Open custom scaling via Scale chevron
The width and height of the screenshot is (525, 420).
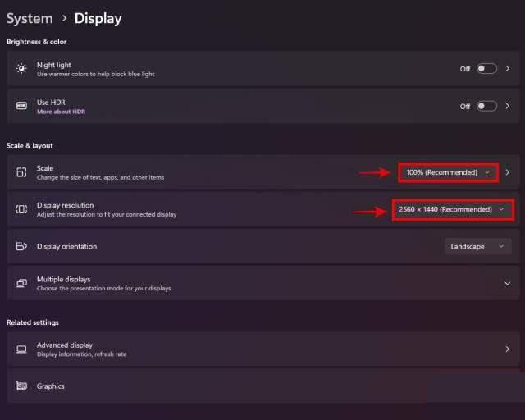(x=508, y=172)
